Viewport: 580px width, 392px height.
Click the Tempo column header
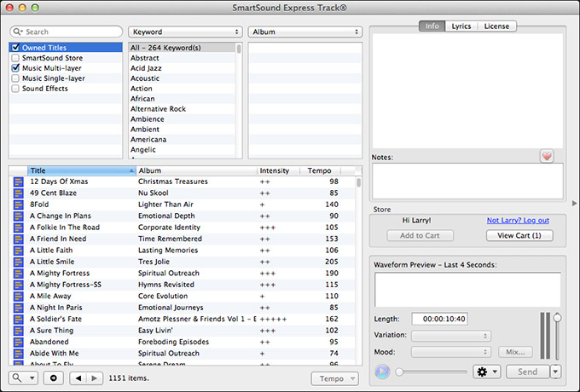(x=320, y=170)
